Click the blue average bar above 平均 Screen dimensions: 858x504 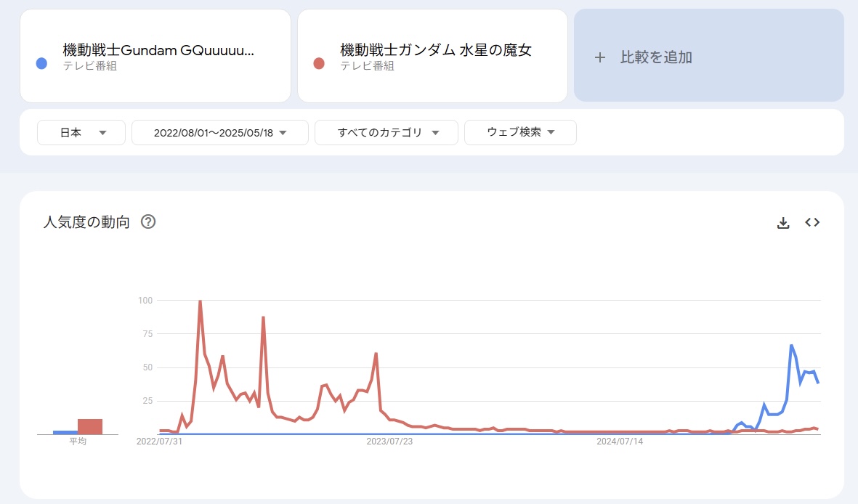(x=65, y=432)
